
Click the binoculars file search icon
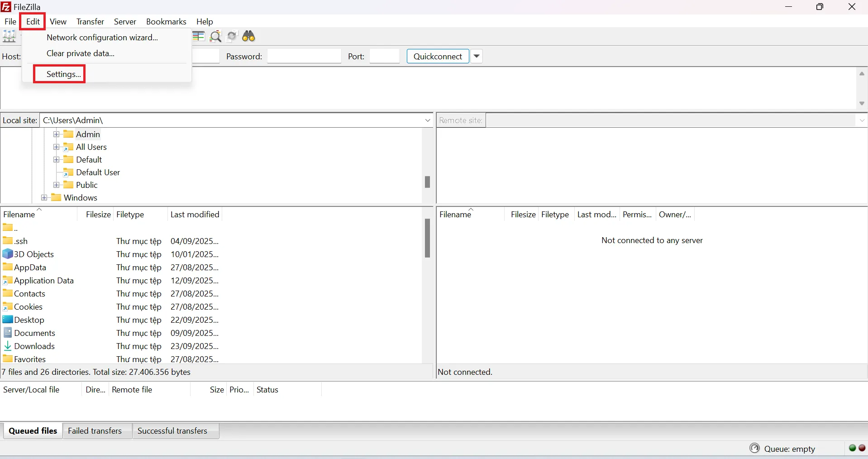coord(249,36)
